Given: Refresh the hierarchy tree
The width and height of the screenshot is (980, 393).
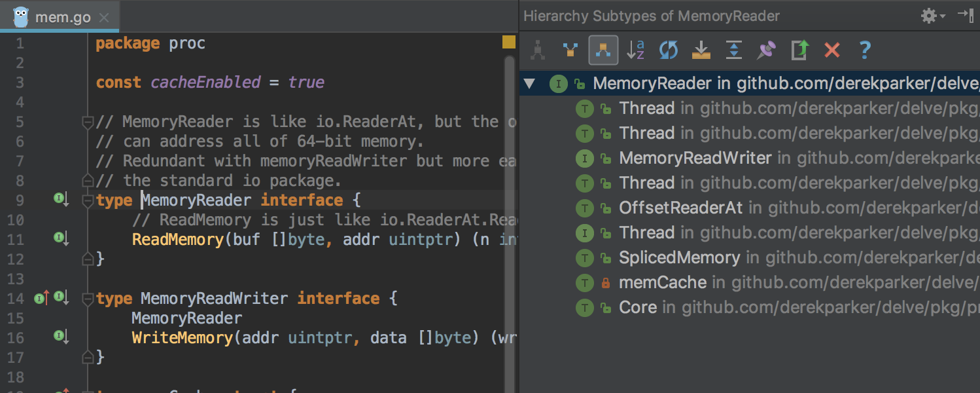Looking at the screenshot, I should pos(668,50).
